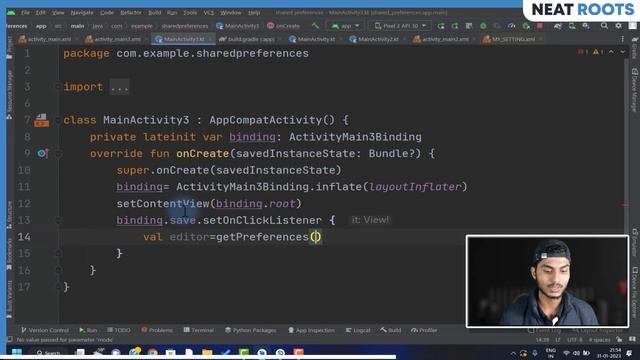Viewport: 640px width, 360px height.
Task: Open the Build tool window
Action: [391, 330]
